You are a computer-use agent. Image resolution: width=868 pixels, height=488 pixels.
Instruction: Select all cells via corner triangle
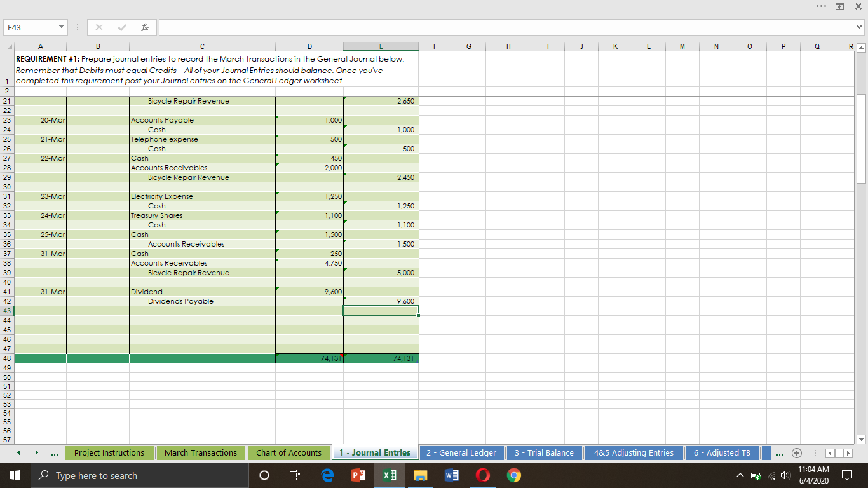pos(8,46)
